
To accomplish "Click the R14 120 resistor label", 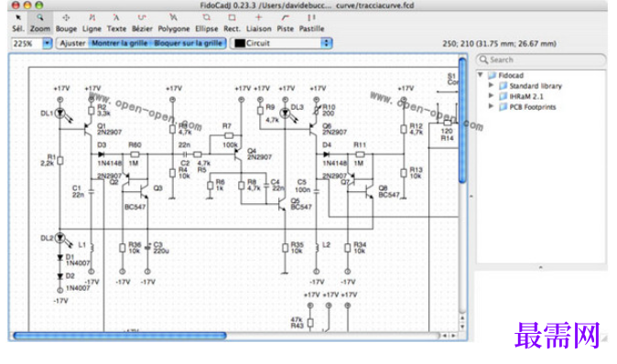I will (x=447, y=134).
